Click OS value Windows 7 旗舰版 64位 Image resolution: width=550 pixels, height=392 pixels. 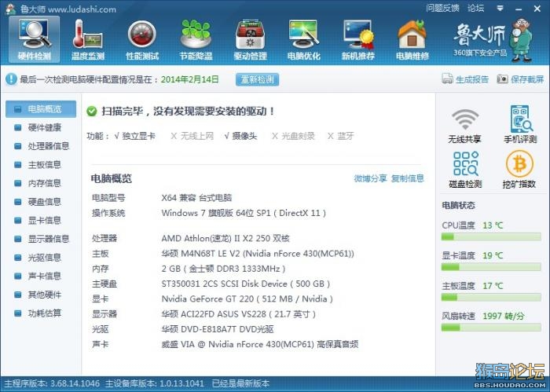point(244,213)
